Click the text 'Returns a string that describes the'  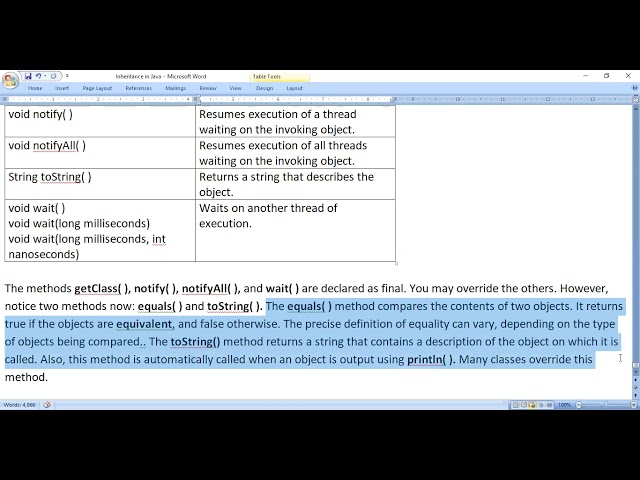click(x=286, y=177)
